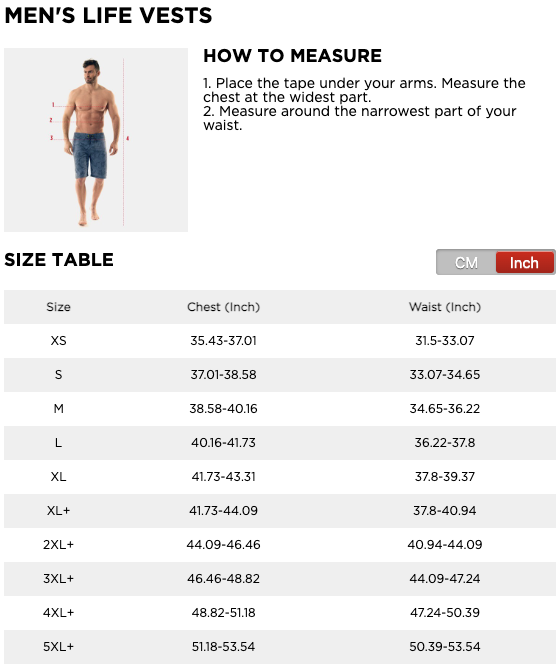This screenshot has width=558, height=666.
Task: Click the XL size label
Action: point(59,477)
